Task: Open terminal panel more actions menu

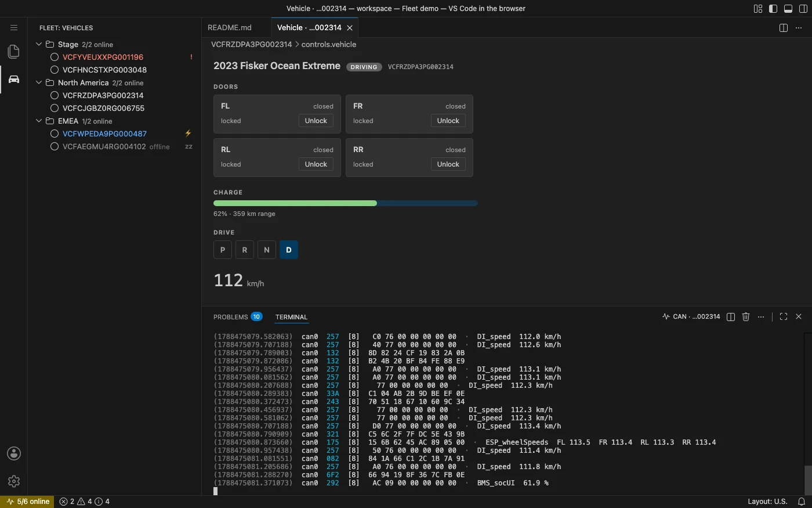Action: (761, 316)
